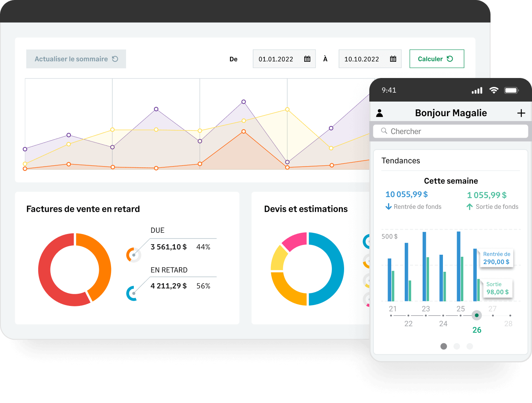Viewport: 532px width, 403px height.
Task: Click the Sortie de fonds up arrow
Action: pyautogui.click(x=469, y=207)
